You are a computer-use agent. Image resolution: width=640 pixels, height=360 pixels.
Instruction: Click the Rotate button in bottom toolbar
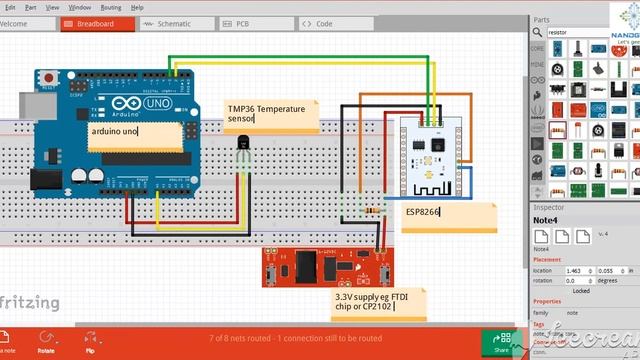46,342
